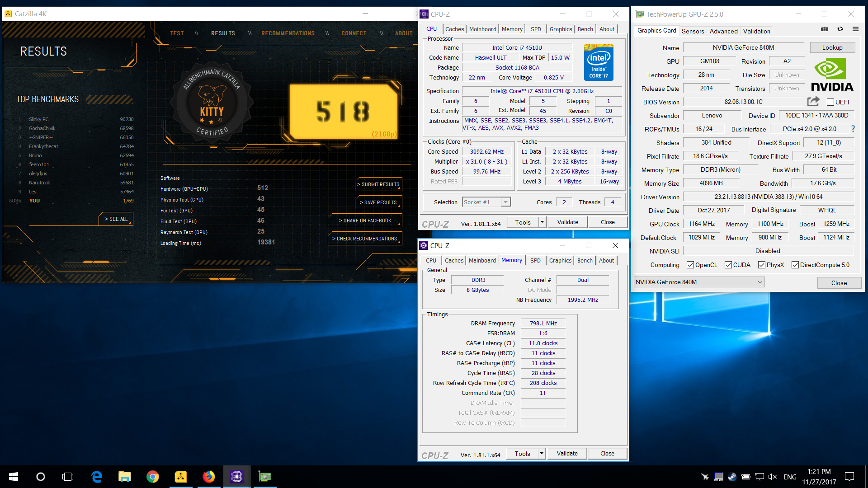The image size is (868, 488).
Task: Click the GPU-Z Close button
Action: coord(839,283)
